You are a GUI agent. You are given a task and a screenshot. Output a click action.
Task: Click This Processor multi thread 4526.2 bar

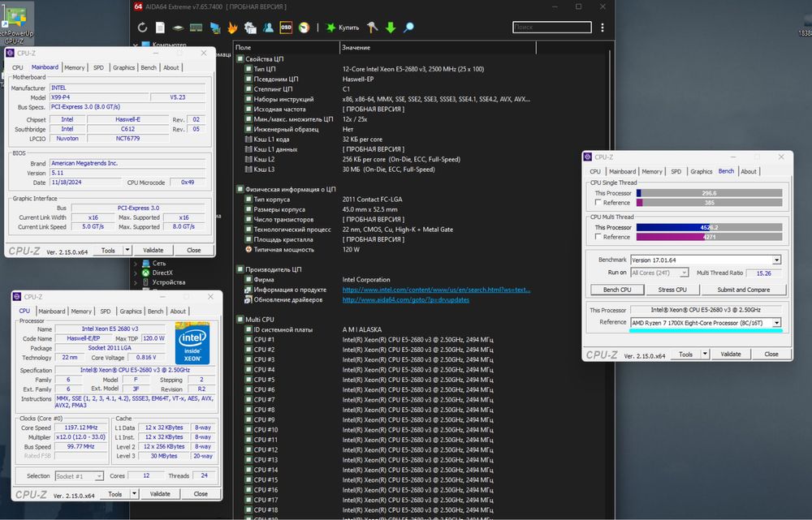(x=709, y=227)
